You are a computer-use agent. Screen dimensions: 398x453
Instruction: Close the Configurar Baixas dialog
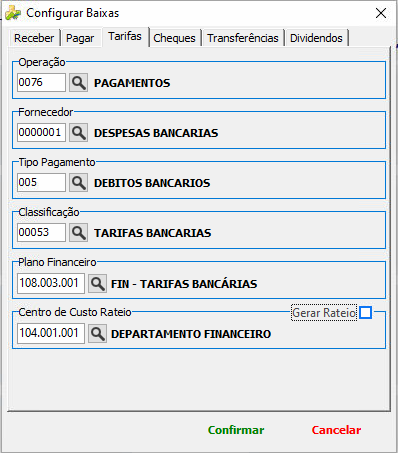pos(381,13)
